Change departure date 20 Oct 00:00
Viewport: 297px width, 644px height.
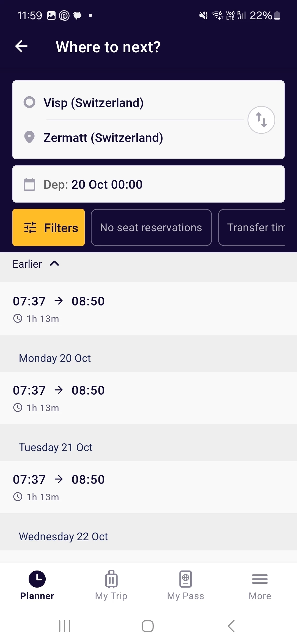click(107, 184)
